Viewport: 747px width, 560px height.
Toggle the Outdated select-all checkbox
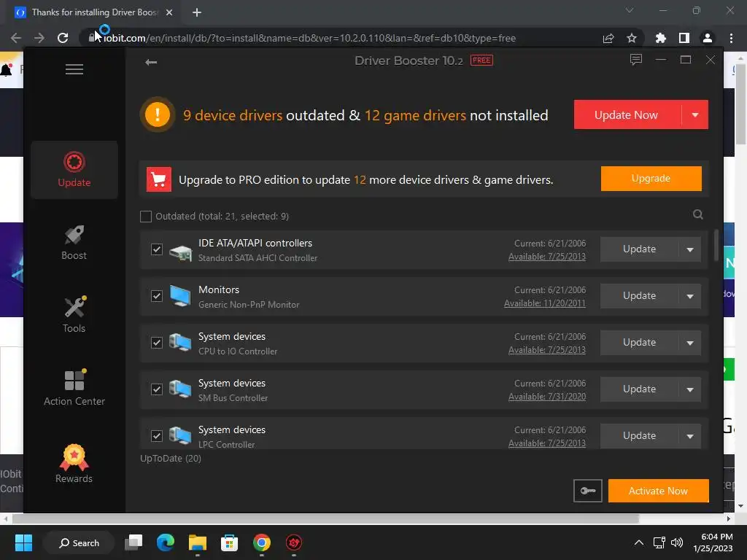coord(146,216)
